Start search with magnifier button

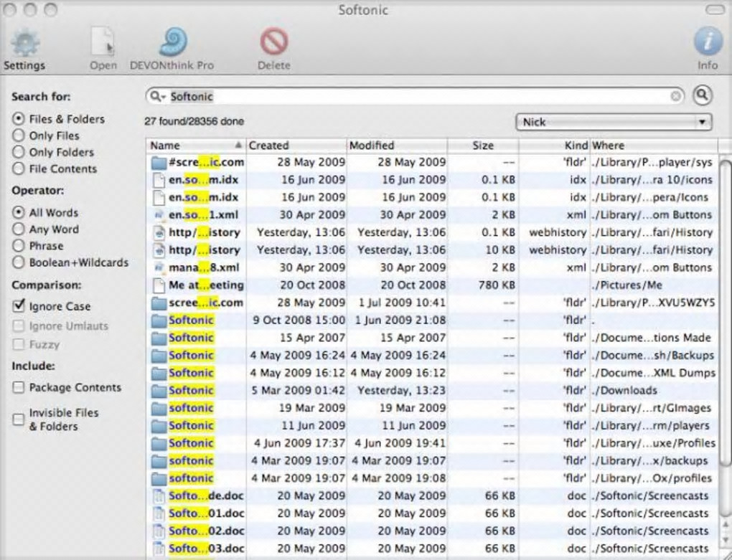[x=703, y=95]
